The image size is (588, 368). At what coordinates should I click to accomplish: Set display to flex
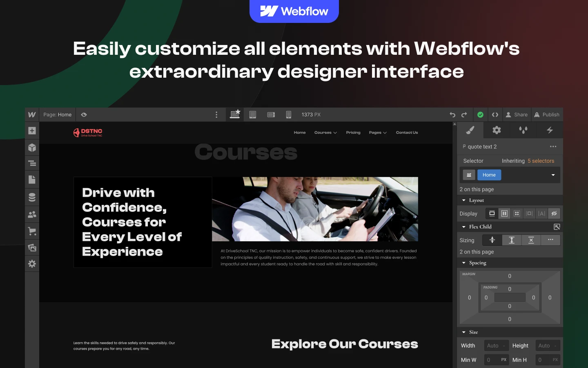(504, 213)
